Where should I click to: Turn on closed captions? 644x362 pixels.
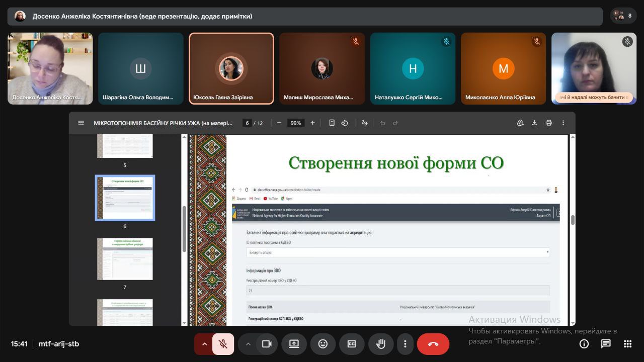[352, 344]
